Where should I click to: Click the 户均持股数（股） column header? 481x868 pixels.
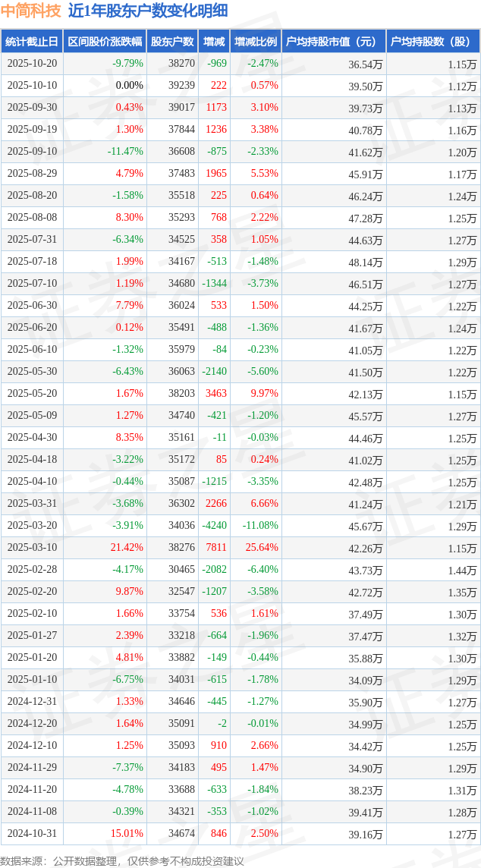[432, 42]
